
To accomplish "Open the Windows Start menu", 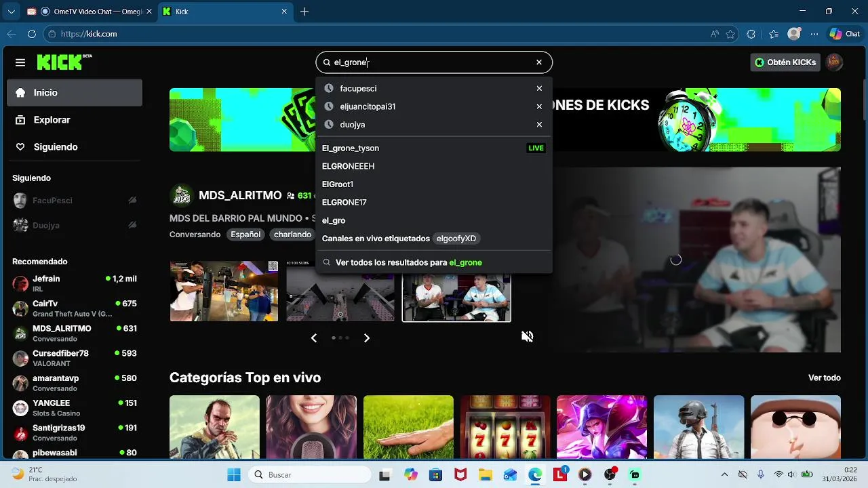I will pyautogui.click(x=234, y=474).
